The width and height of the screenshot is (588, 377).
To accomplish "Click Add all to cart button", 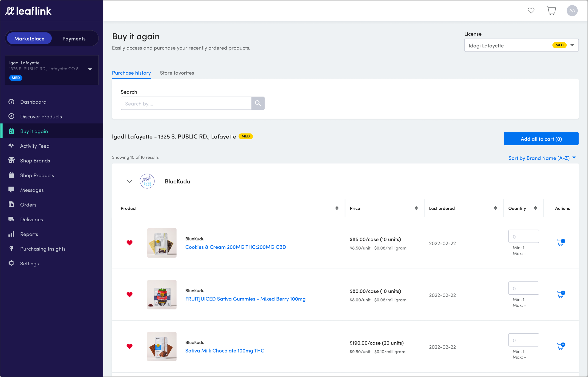I will point(541,139).
